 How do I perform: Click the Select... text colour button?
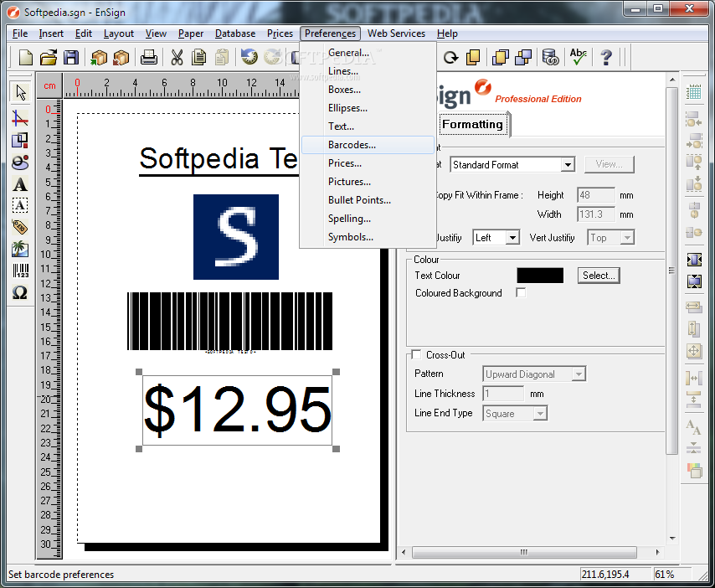pyautogui.click(x=599, y=276)
